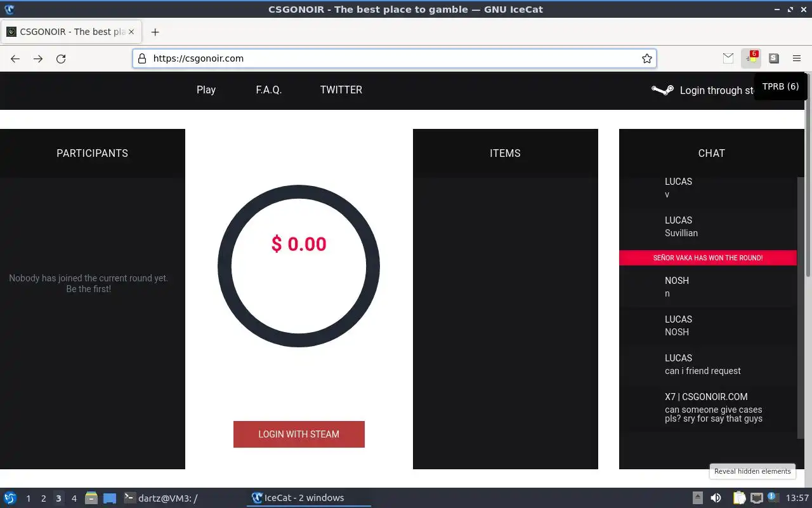
Task: Open the KDE application launcher
Action: tap(10, 498)
